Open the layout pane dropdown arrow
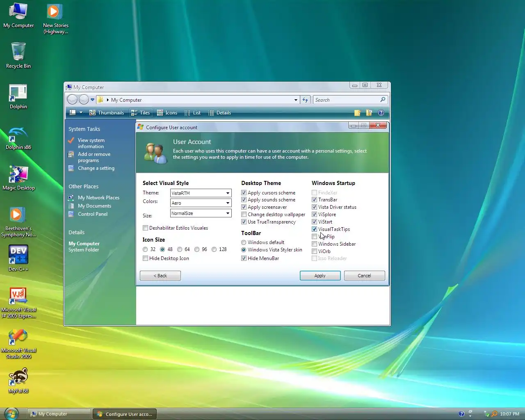 (81, 112)
